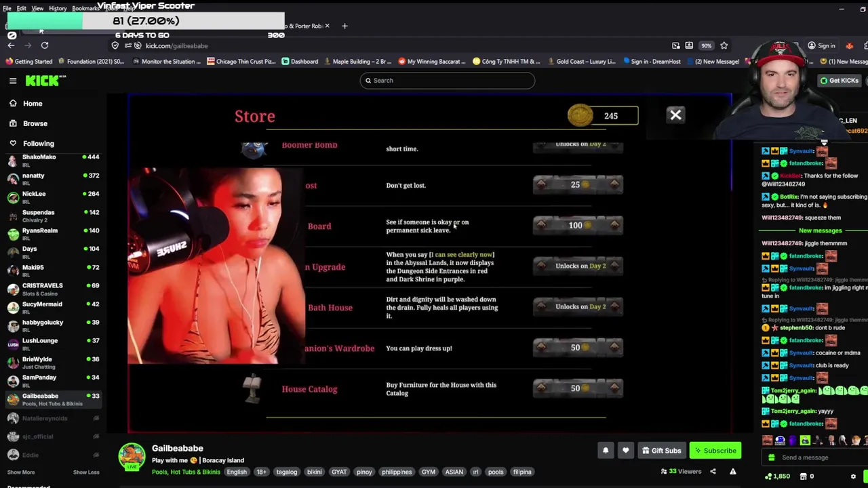The height and width of the screenshot is (488, 868).
Task: Click the House Catalog item icon
Action: point(252,389)
